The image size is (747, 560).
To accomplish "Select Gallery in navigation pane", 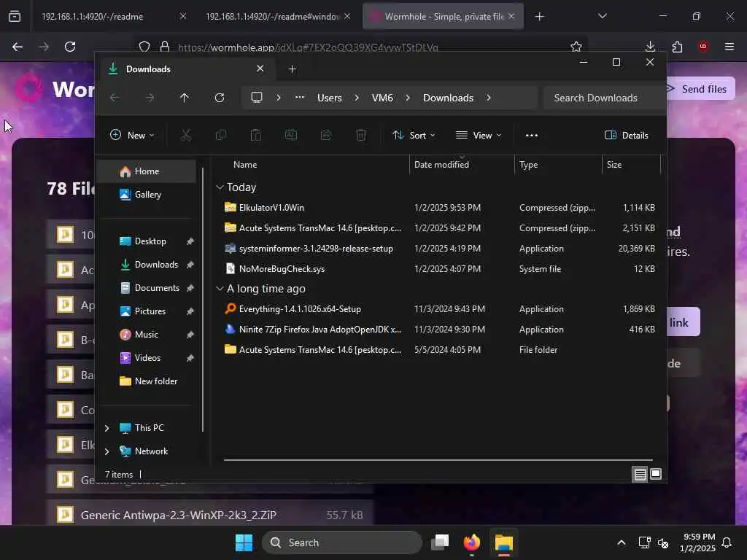I will click(147, 195).
